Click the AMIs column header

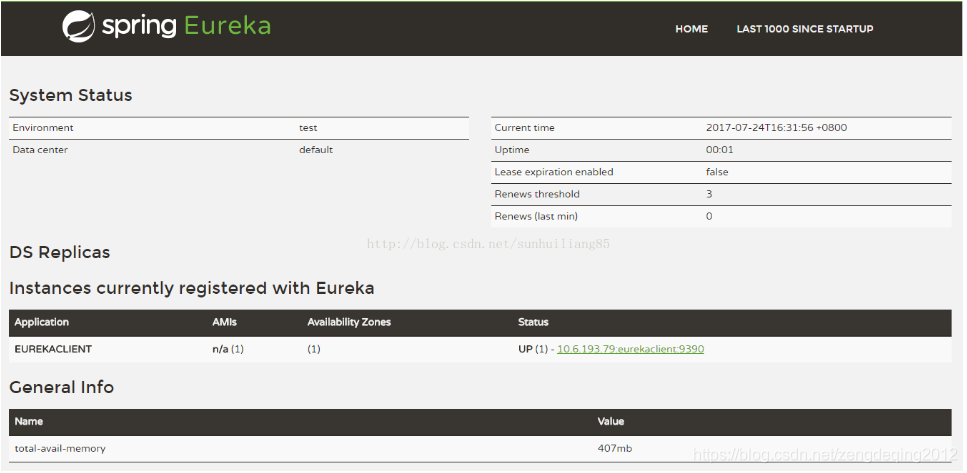pos(224,322)
